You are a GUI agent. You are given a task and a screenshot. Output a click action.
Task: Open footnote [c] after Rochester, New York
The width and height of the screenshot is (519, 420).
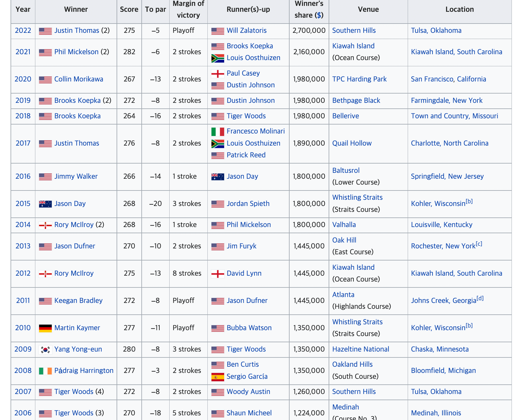tap(479, 244)
